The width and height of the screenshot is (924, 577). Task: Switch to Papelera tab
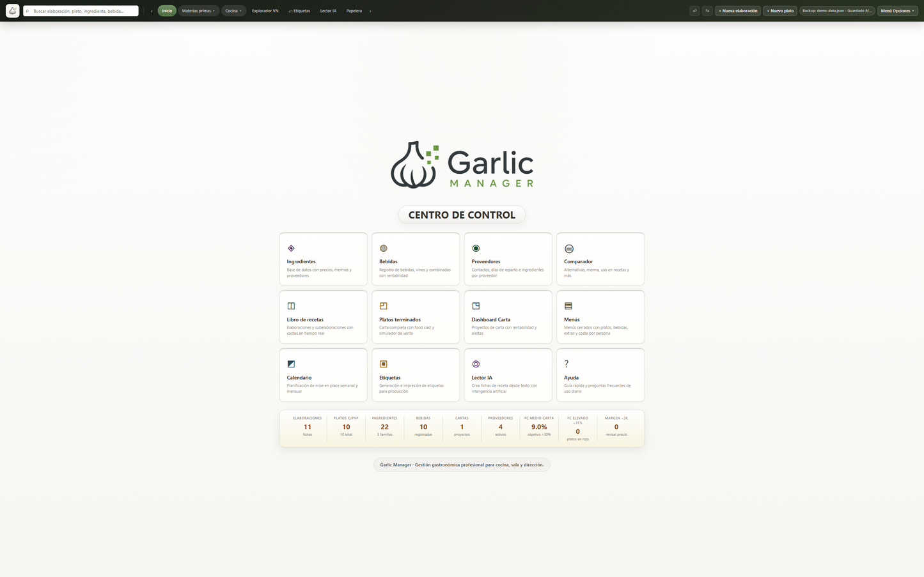coord(354,11)
